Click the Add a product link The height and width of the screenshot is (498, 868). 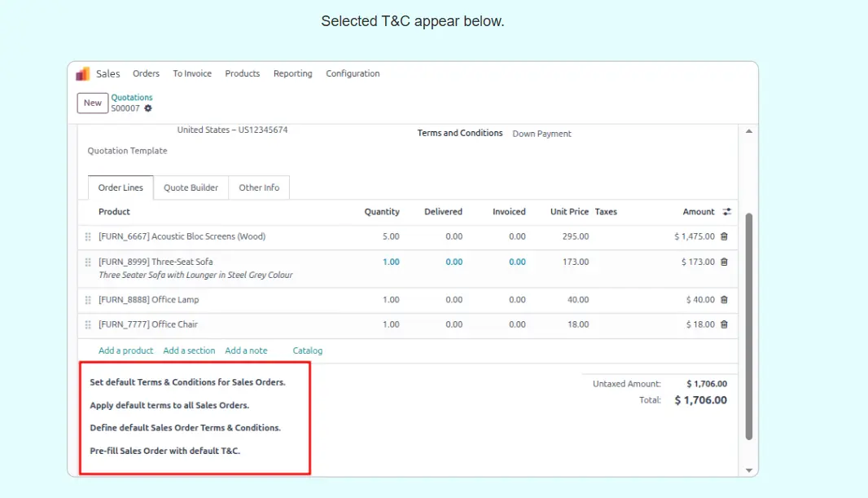(x=126, y=350)
